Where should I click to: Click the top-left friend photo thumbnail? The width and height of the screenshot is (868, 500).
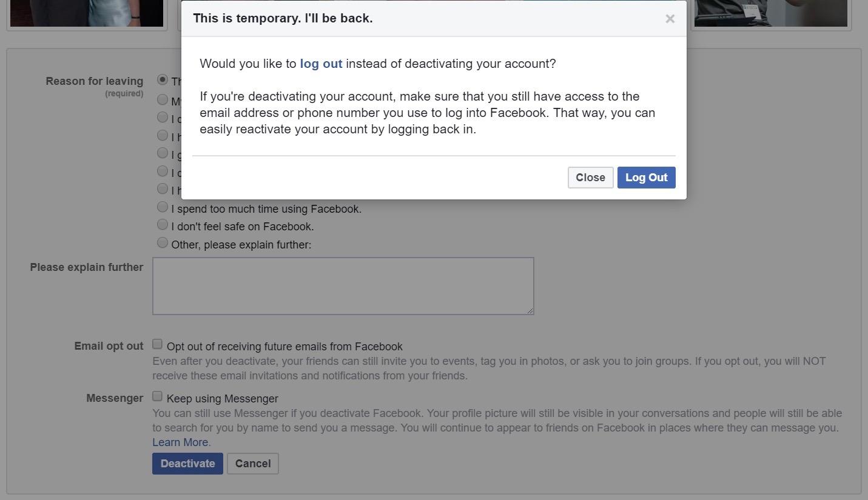coord(87,13)
